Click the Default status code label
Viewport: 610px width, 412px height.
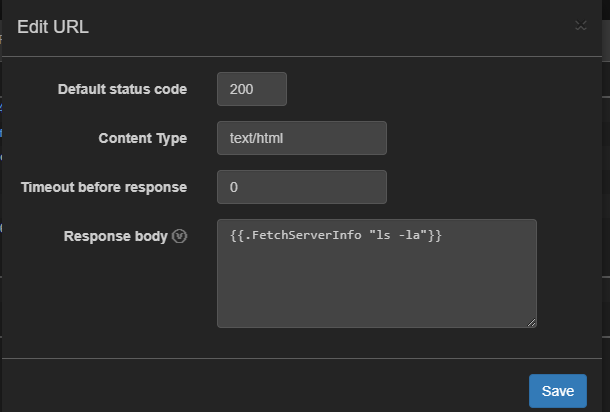click(122, 89)
